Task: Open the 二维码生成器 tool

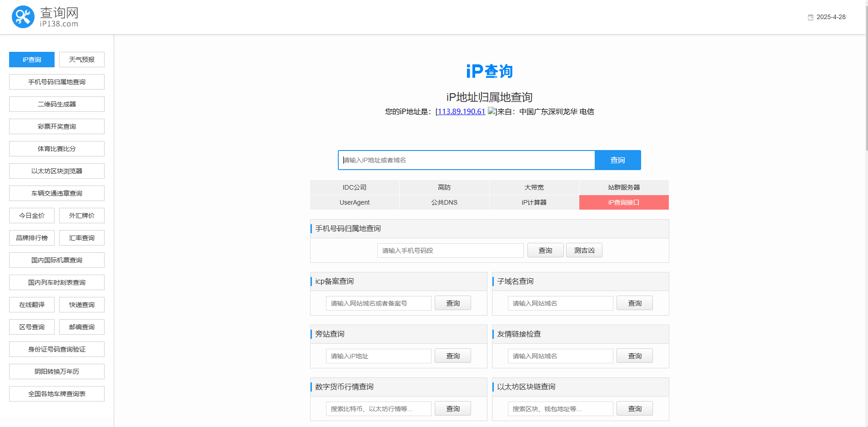Action: [x=56, y=104]
